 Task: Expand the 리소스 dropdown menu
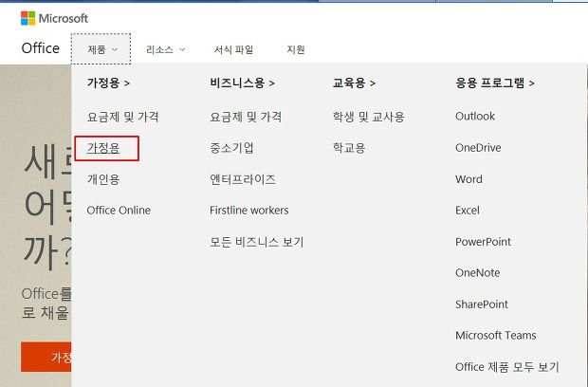(x=165, y=49)
